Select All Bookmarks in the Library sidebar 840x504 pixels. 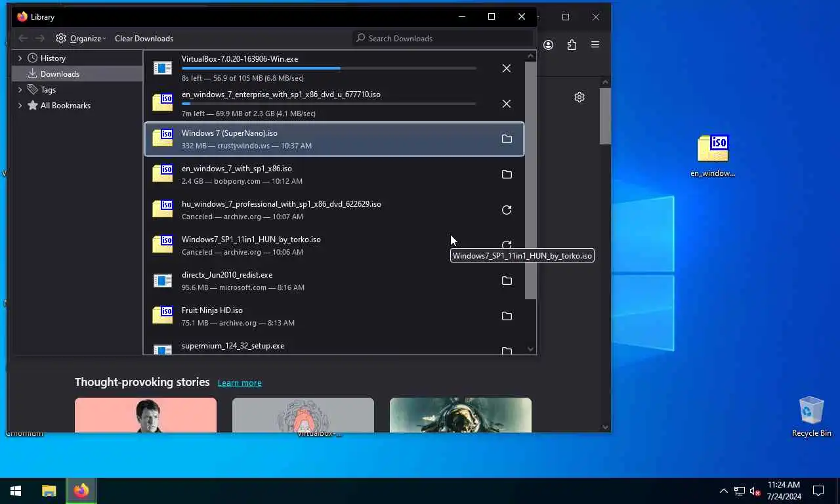click(x=77, y=106)
